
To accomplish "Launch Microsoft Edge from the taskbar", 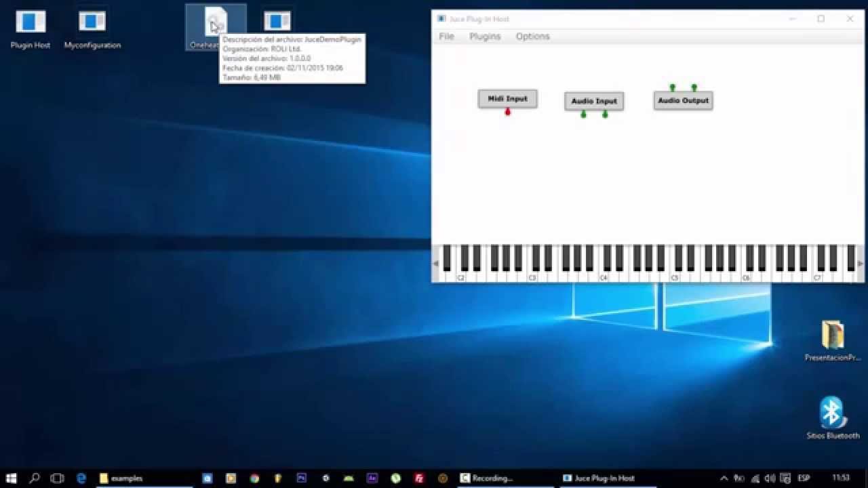I will tap(81, 478).
